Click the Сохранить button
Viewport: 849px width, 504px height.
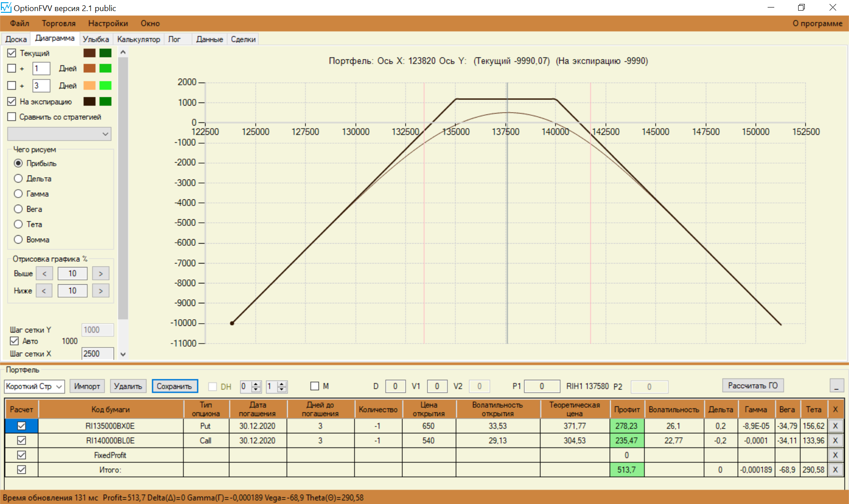click(174, 386)
